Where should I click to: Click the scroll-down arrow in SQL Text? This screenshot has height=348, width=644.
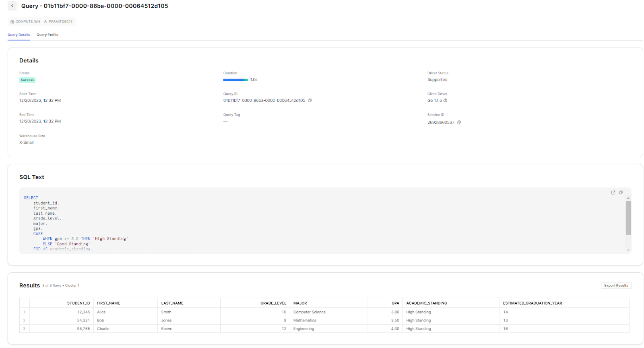pos(628,250)
